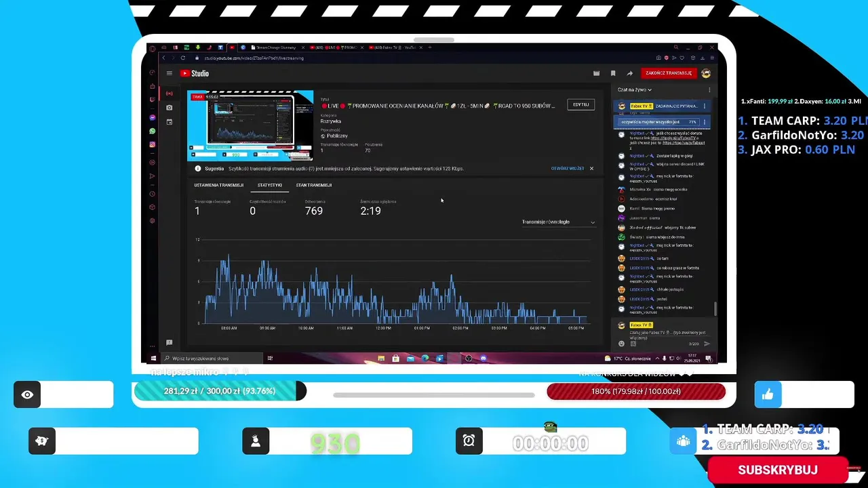Open the Transmisje równoległe chart metric dropdown
This screenshot has height=488, width=868.
click(558, 222)
